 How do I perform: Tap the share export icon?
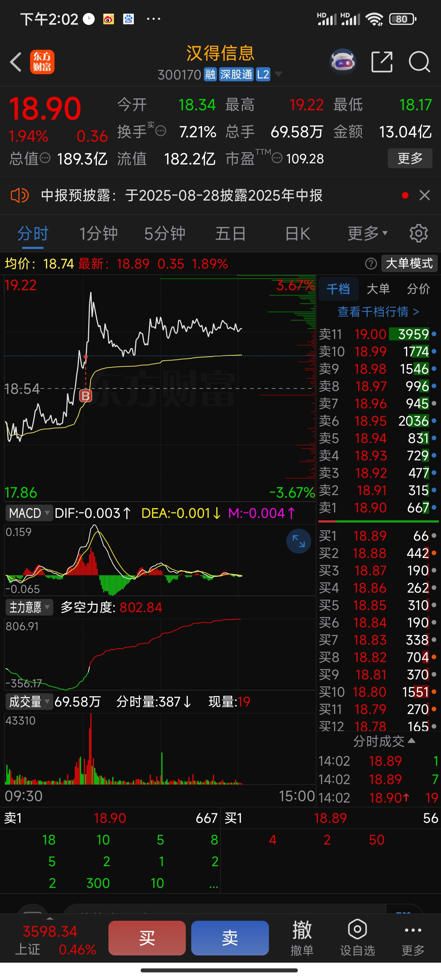point(382,62)
